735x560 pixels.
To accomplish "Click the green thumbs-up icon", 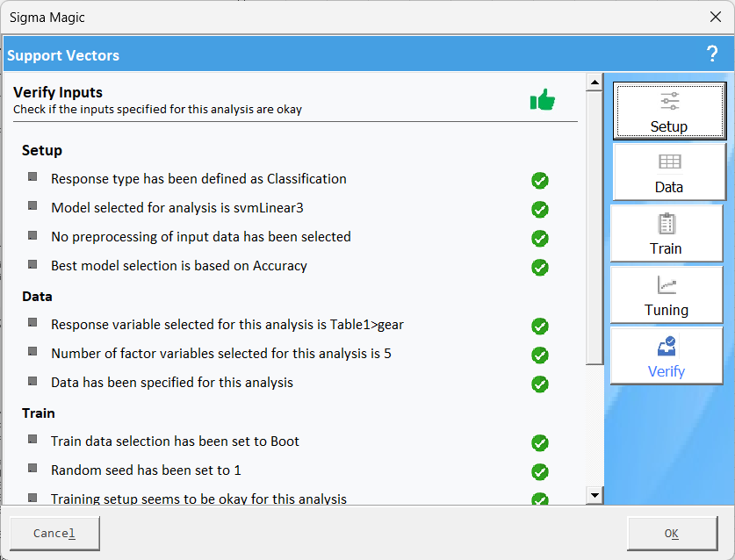I will tap(543, 100).
